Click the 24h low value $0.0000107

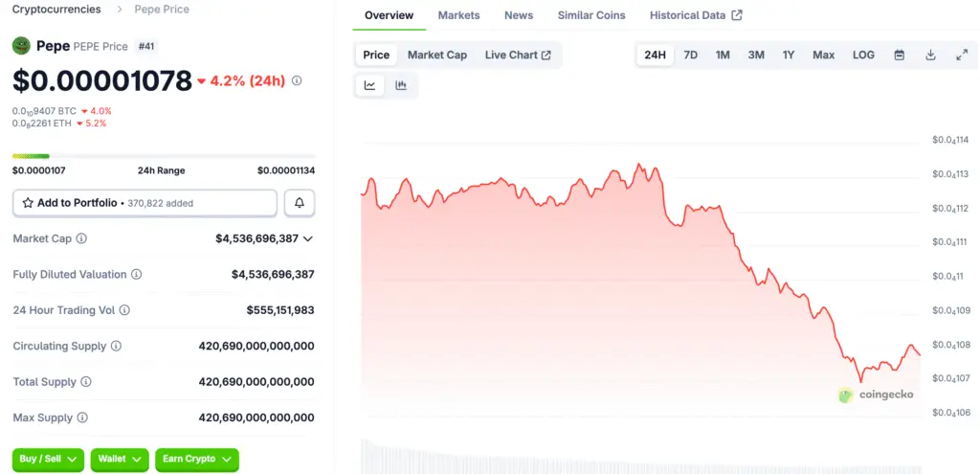pyautogui.click(x=38, y=170)
